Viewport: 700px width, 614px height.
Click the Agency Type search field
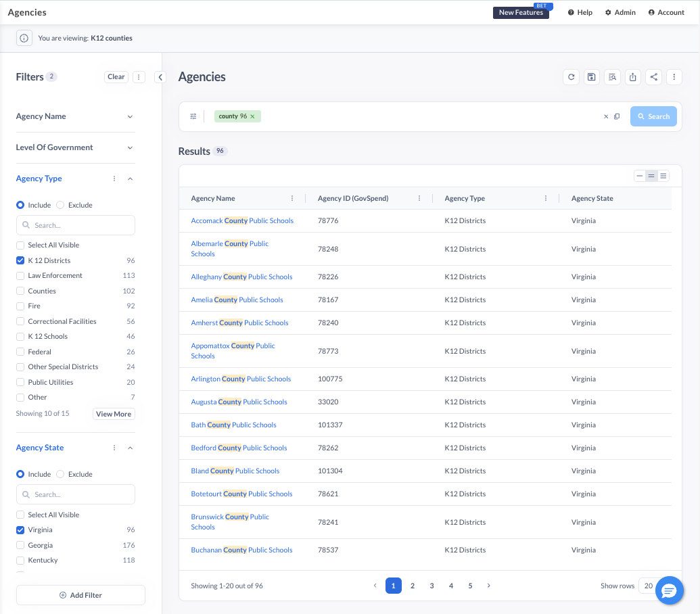76,225
